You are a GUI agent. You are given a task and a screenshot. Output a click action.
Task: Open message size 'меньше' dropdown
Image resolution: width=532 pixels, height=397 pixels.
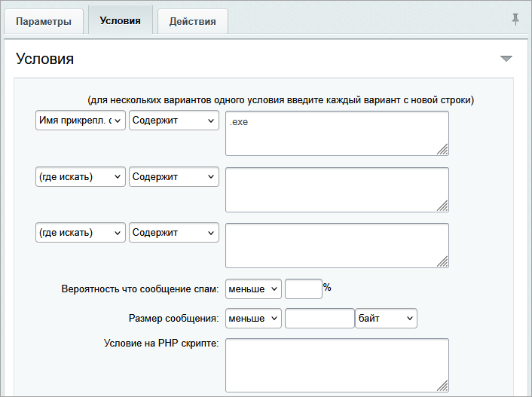[253, 319]
